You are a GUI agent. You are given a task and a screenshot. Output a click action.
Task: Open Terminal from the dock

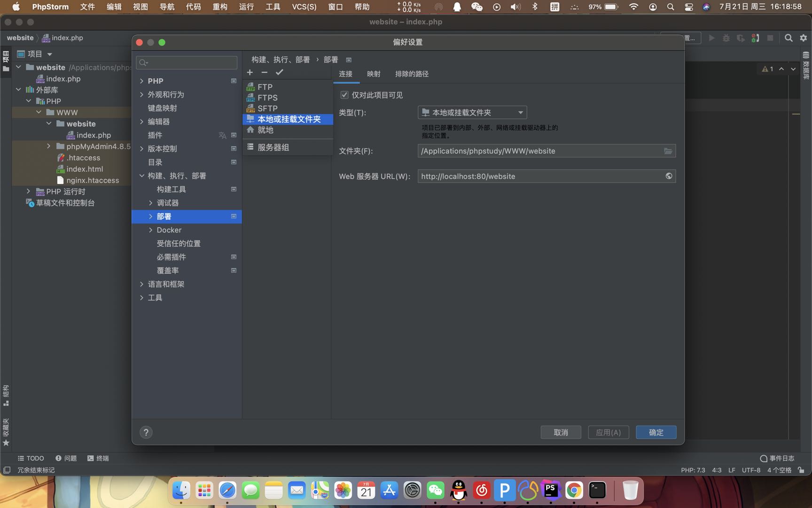pyautogui.click(x=597, y=491)
